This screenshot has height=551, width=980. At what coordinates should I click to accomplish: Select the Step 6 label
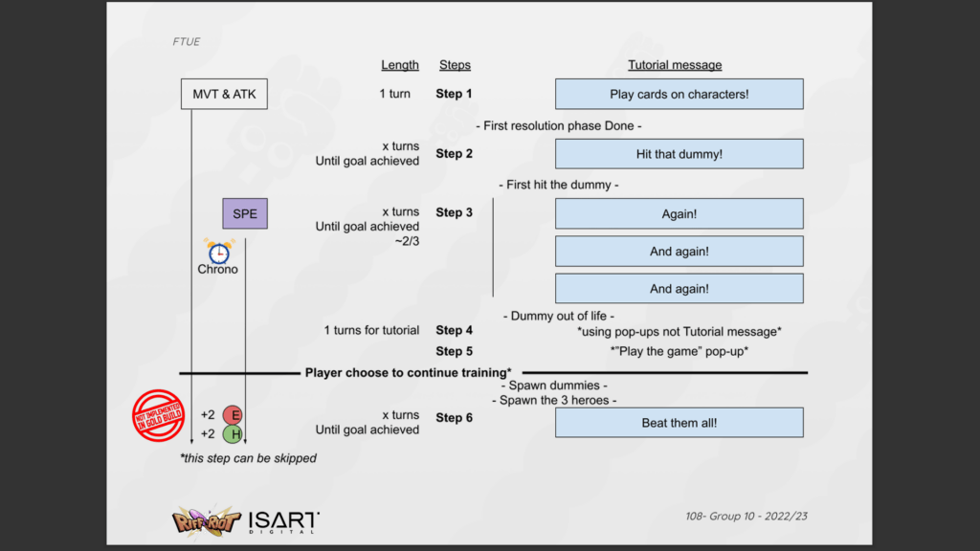[x=455, y=417]
